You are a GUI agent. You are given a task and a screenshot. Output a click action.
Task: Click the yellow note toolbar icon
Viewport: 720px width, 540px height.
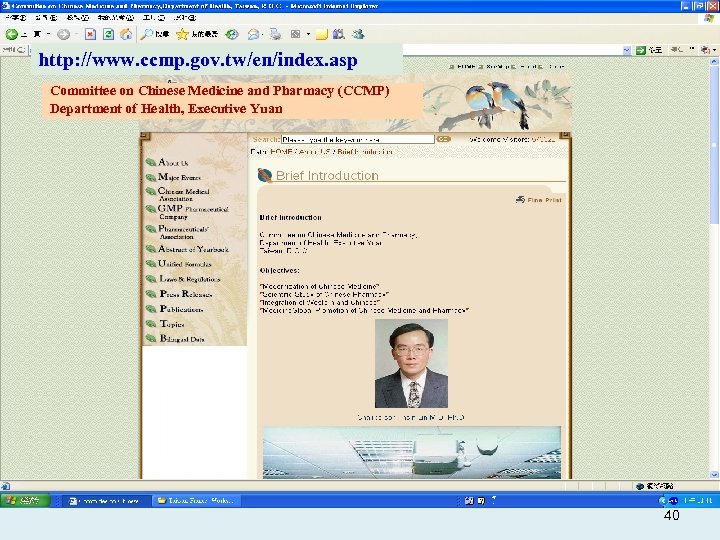coord(321,34)
